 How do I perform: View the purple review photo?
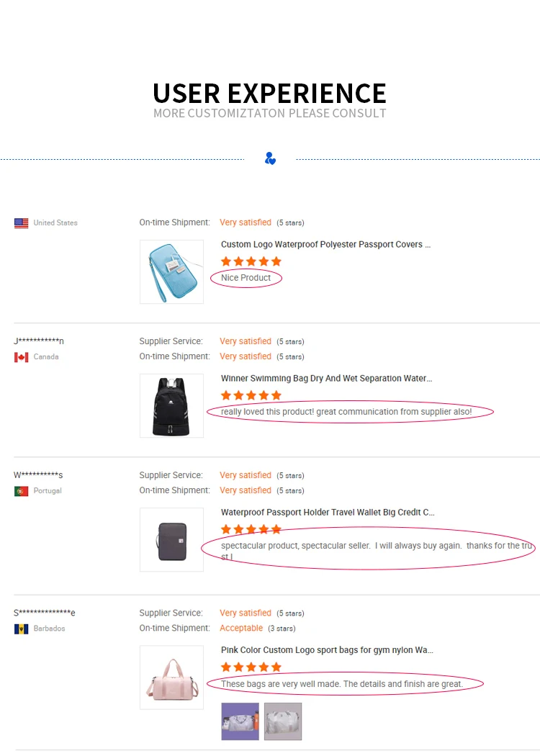tap(240, 721)
